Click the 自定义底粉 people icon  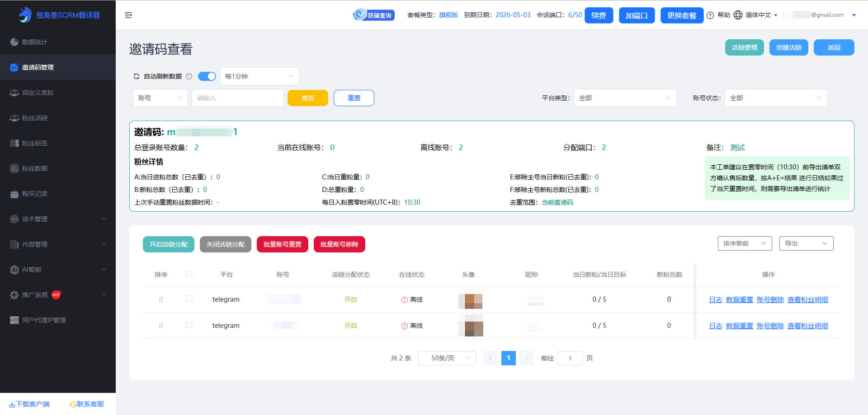[x=14, y=93]
